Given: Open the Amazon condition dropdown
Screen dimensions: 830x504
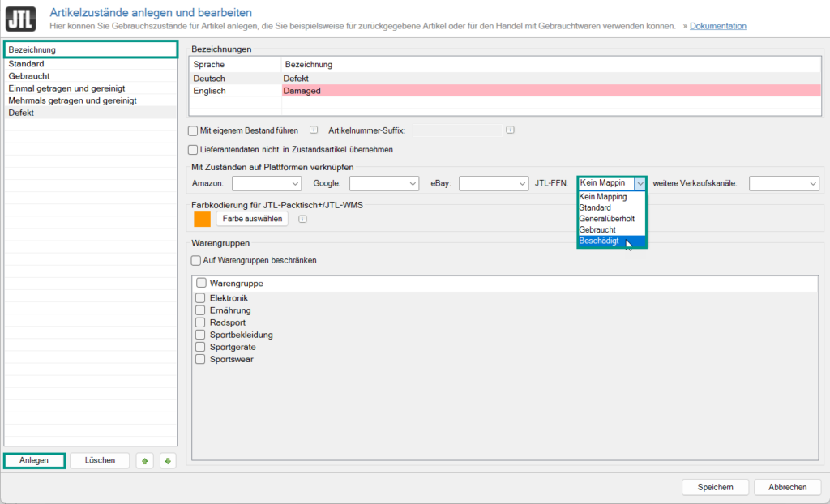Looking at the screenshot, I should point(266,184).
